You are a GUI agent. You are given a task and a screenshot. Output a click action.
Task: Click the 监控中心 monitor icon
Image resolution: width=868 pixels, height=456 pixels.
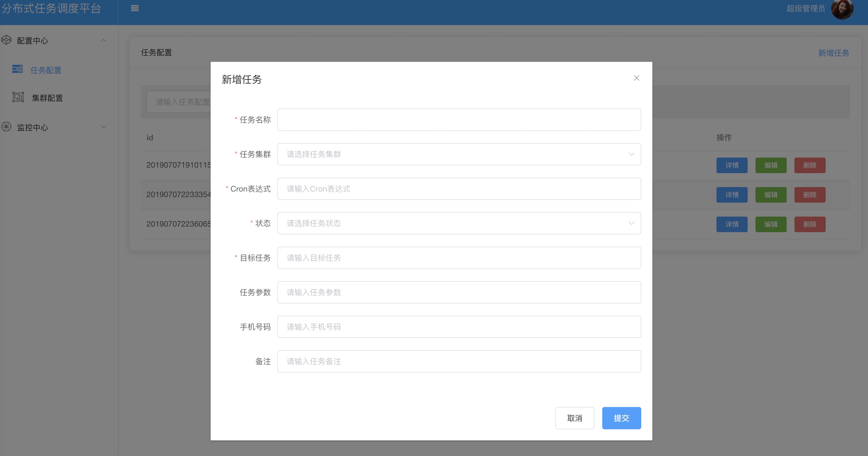[x=6, y=127]
